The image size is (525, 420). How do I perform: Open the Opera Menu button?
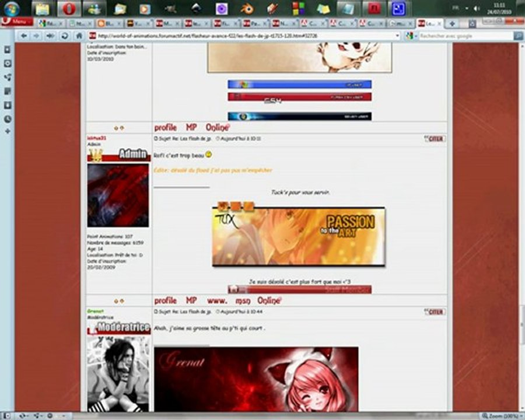[x=17, y=22]
